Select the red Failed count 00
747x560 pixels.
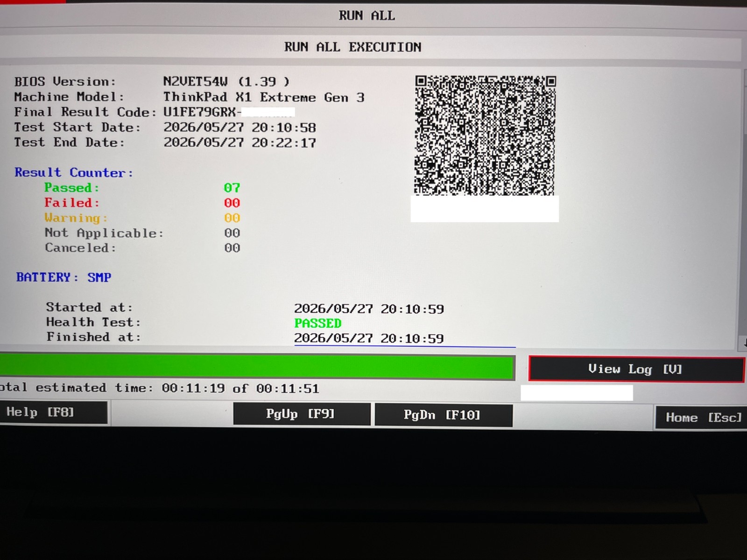coord(232,203)
